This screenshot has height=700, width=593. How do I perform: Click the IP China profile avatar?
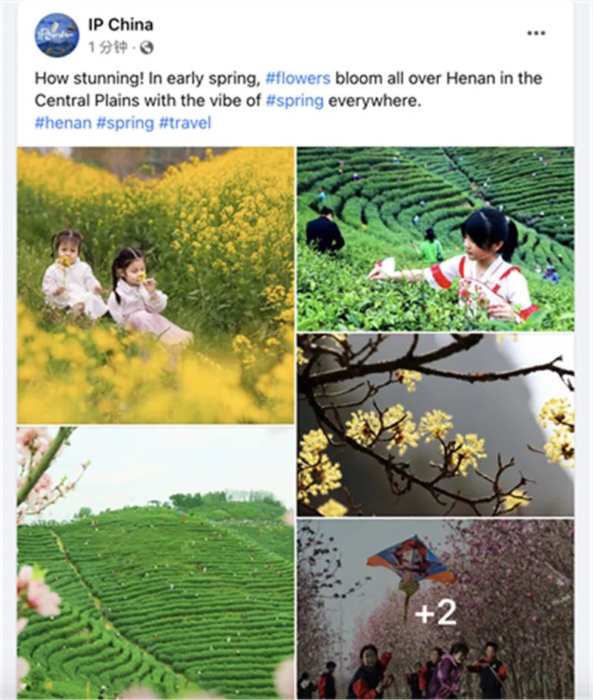tap(56, 35)
